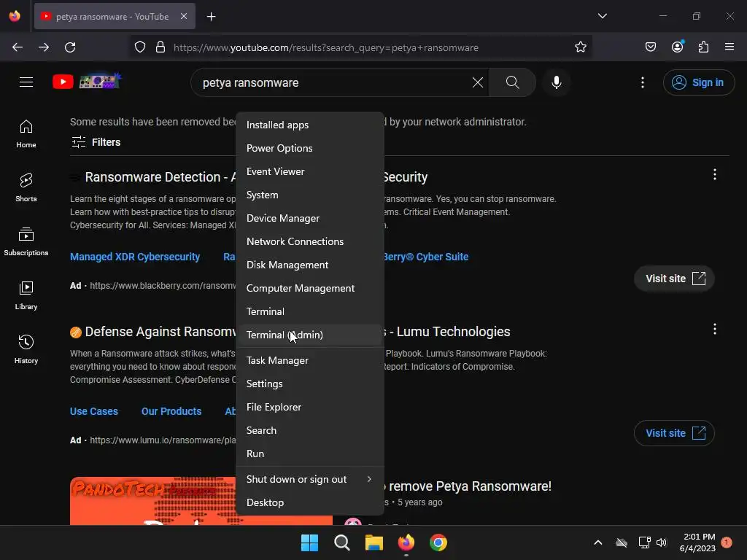Viewport: 747px width, 560px height.
Task: Save page to Pocket
Action: (650, 47)
